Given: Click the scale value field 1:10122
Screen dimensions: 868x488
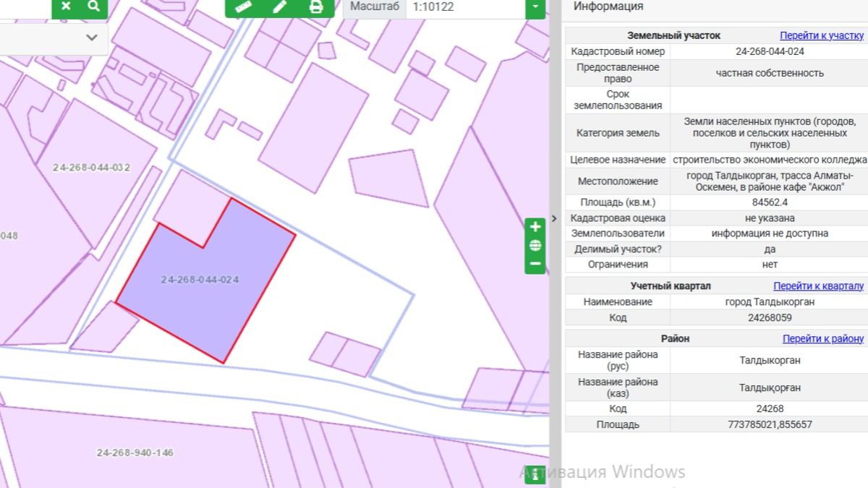Looking at the screenshot, I should [463, 7].
